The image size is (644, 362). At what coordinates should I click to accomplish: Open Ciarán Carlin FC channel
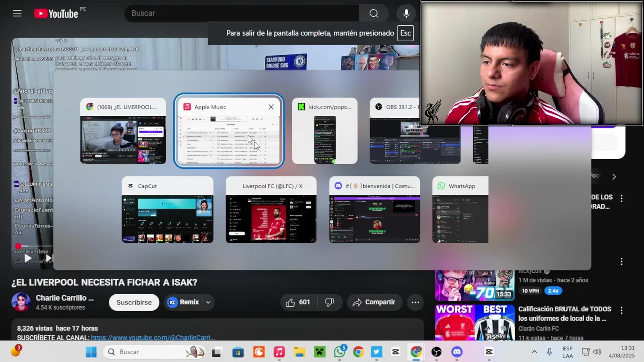538,329
